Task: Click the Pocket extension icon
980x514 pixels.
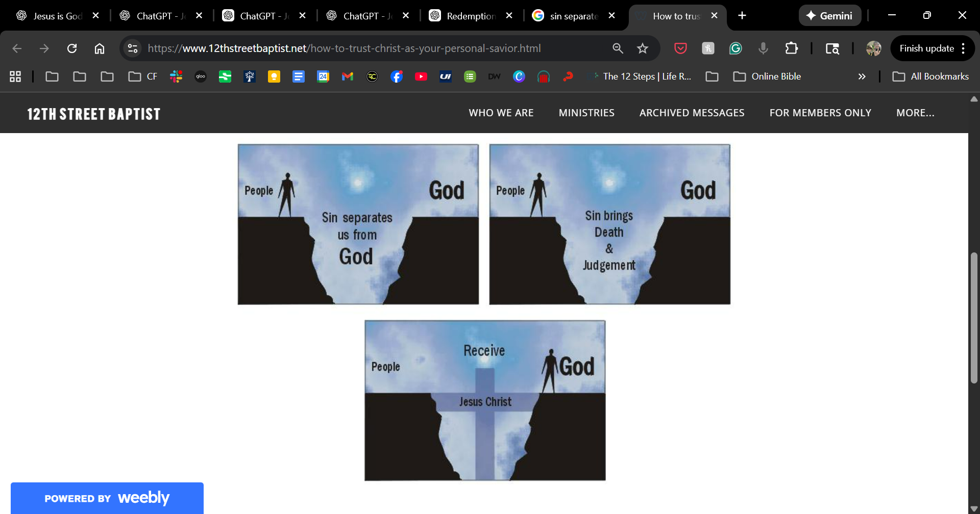Action: coord(680,48)
